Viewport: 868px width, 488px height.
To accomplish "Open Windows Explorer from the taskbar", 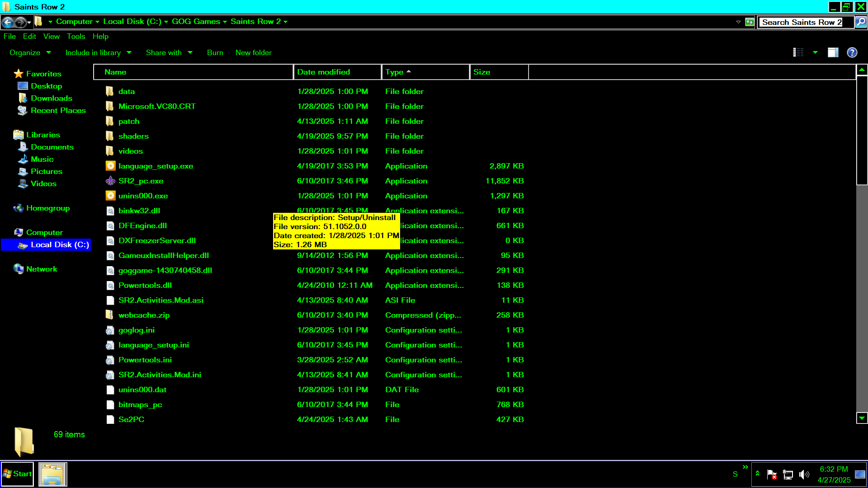I will (52, 474).
